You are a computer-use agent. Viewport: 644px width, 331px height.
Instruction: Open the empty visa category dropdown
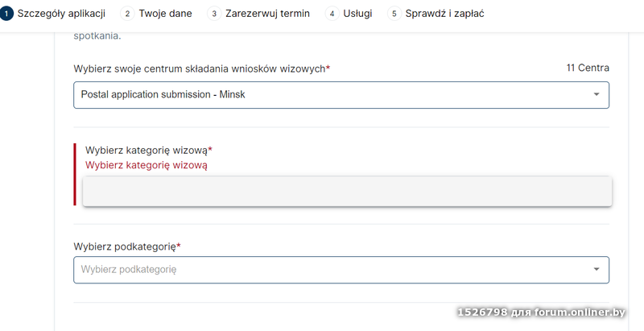[347, 192]
